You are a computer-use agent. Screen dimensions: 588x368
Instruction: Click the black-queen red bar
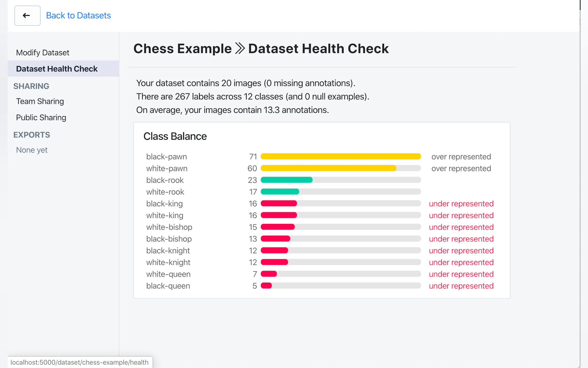pos(266,286)
